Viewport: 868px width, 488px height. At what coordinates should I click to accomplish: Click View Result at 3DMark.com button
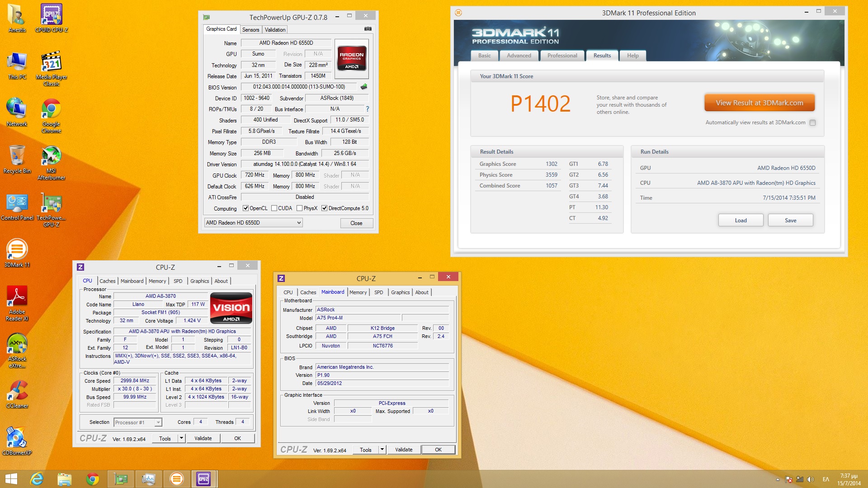coord(759,103)
